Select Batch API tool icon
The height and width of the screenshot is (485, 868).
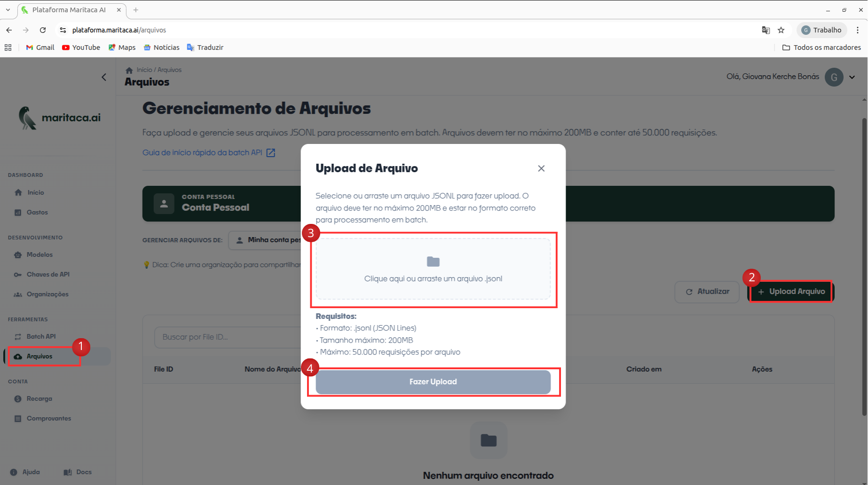pos(18,337)
